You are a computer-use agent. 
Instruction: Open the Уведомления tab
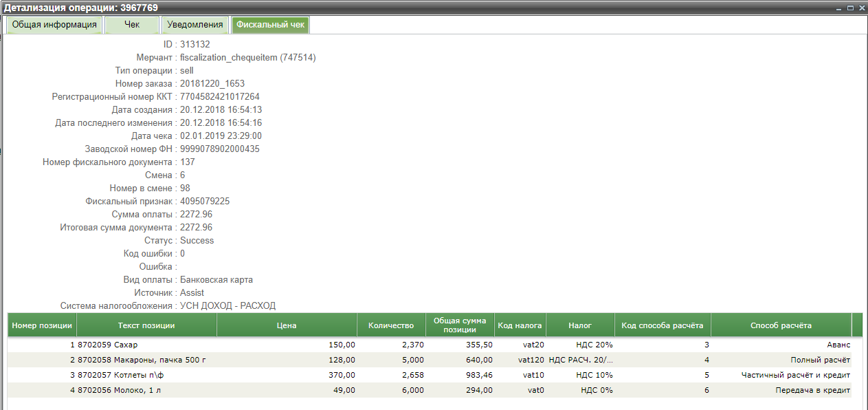tap(195, 25)
